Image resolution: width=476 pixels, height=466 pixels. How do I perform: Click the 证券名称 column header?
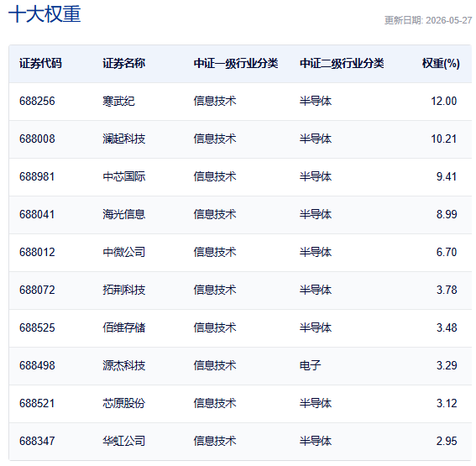pyautogui.click(x=124, y=64)
